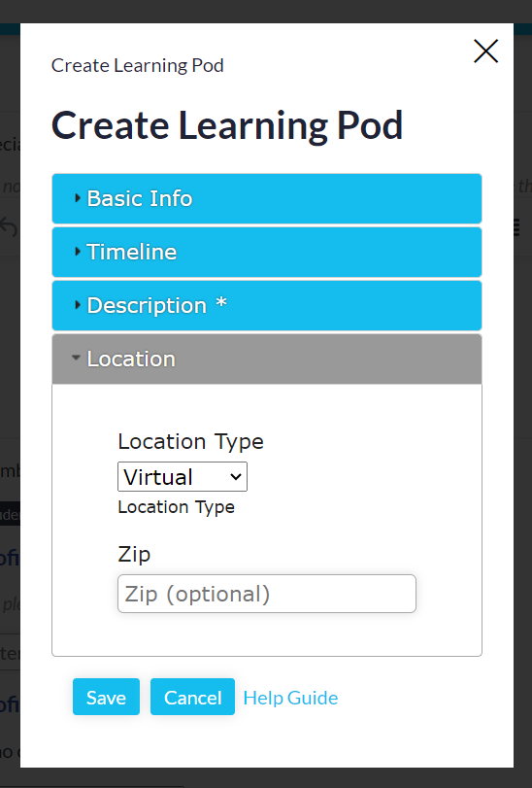532x788 pixels.
Task: Expand the Basic Info section
Action: [267, 198]
